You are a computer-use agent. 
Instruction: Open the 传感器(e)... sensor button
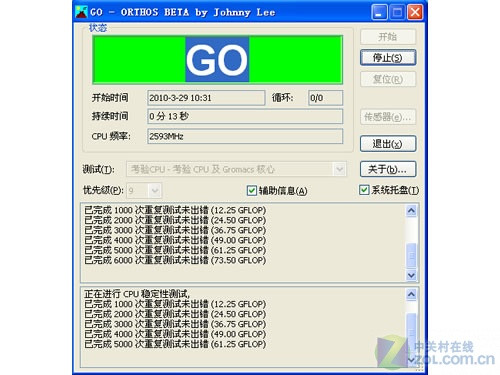(x=388, y=117)
